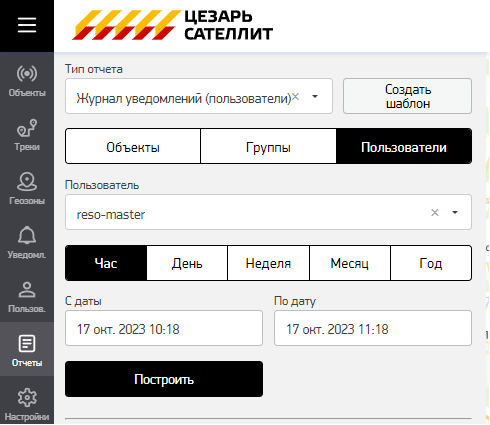Expand the Пользователь dropdown arrow
The image size is (490, 425).
455,213
